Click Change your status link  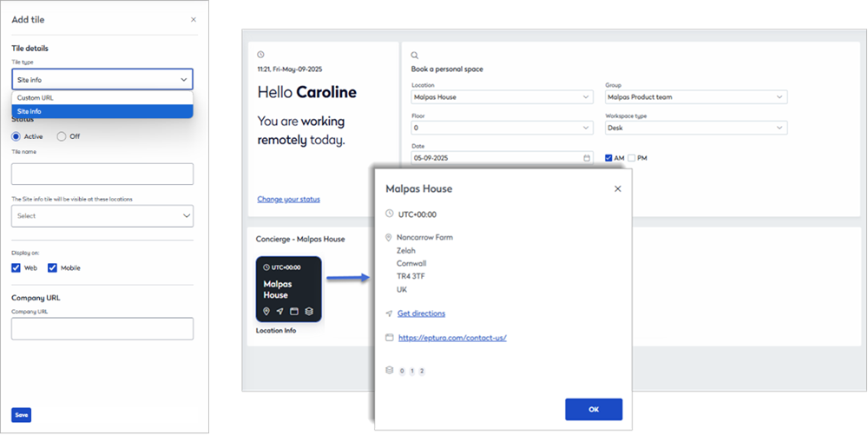point(288,199)
